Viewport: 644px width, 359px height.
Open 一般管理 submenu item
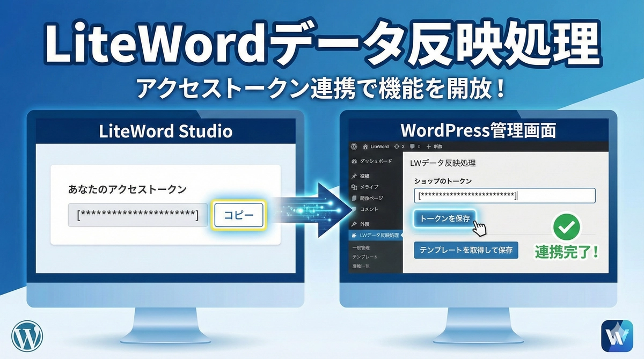tap(361, 248)
